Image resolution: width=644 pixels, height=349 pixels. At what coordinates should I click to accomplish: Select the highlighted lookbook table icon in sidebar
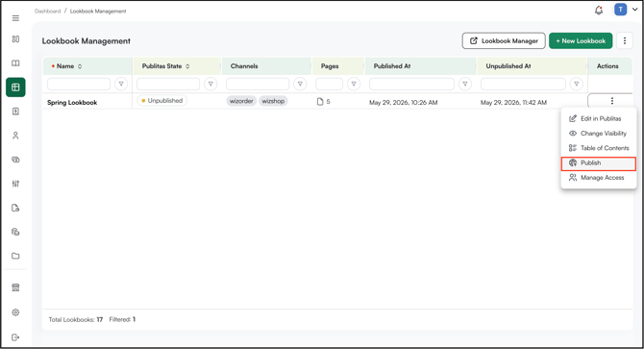[15, 87]
